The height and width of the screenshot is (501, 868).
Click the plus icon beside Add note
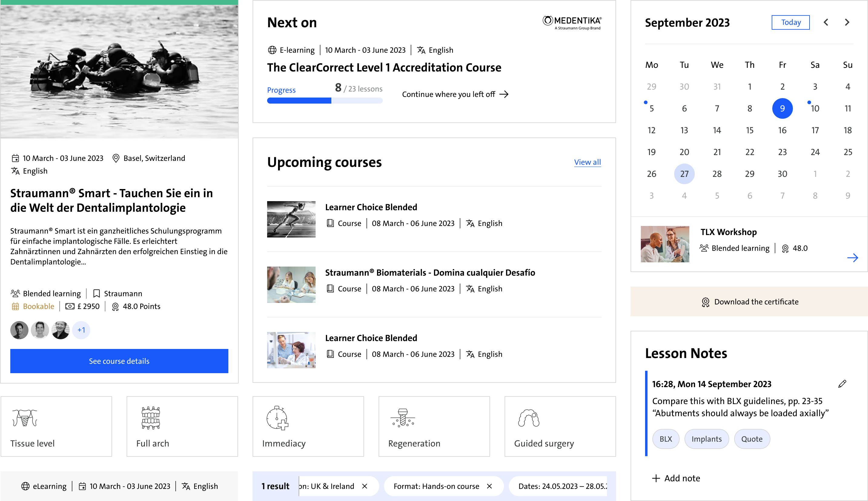click(x=656, y=478)
